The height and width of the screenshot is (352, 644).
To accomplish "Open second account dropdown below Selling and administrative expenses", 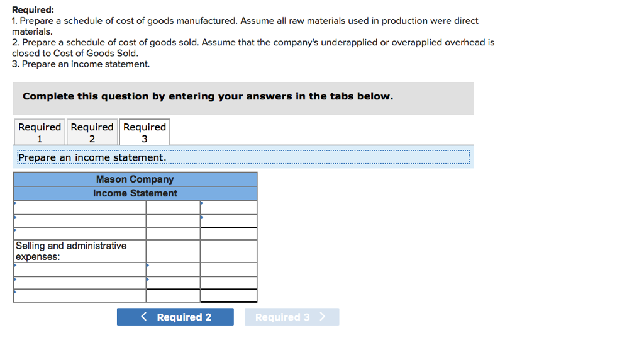I will (x=80, y=283).
